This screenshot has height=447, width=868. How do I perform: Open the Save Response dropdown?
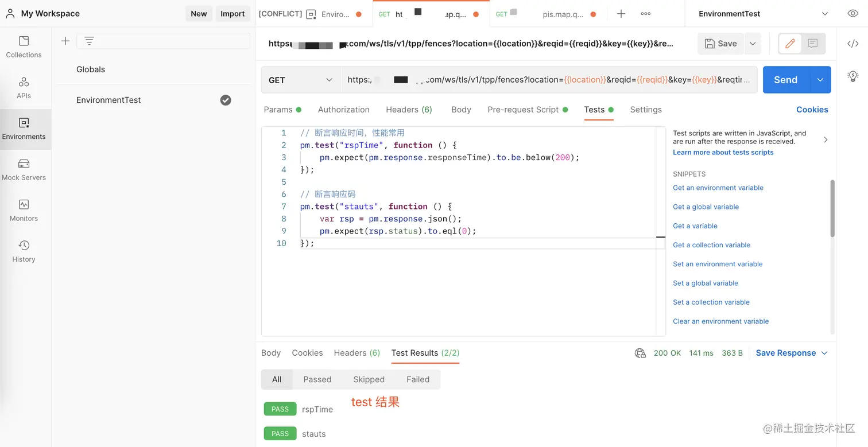tap(792, 353)
